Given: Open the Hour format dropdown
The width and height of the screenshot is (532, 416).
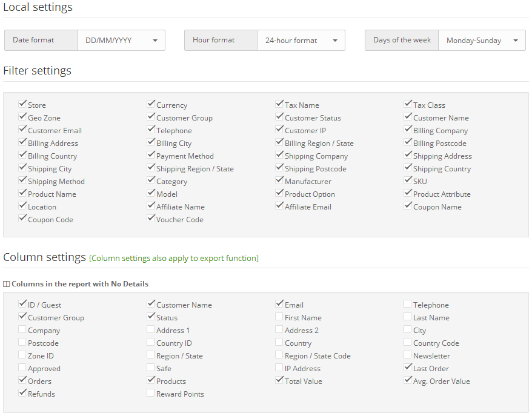Looking at the screenshot, I should pos(301,41).
